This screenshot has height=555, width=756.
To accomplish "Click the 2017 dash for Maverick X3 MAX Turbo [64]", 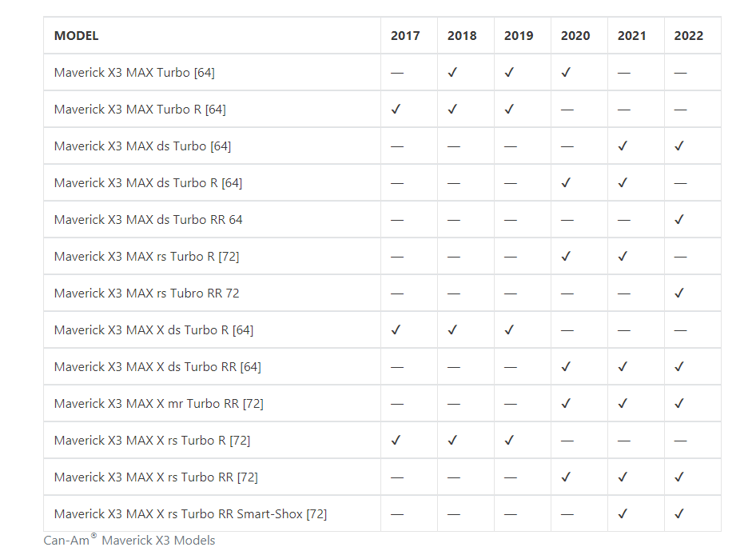I will tap(397, 73).
